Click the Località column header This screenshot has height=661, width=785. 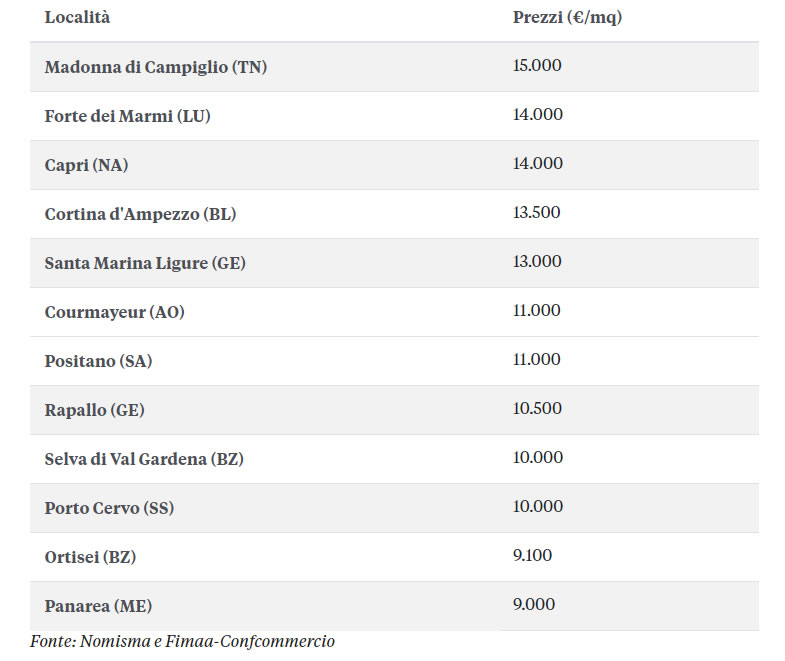point(77,18)
